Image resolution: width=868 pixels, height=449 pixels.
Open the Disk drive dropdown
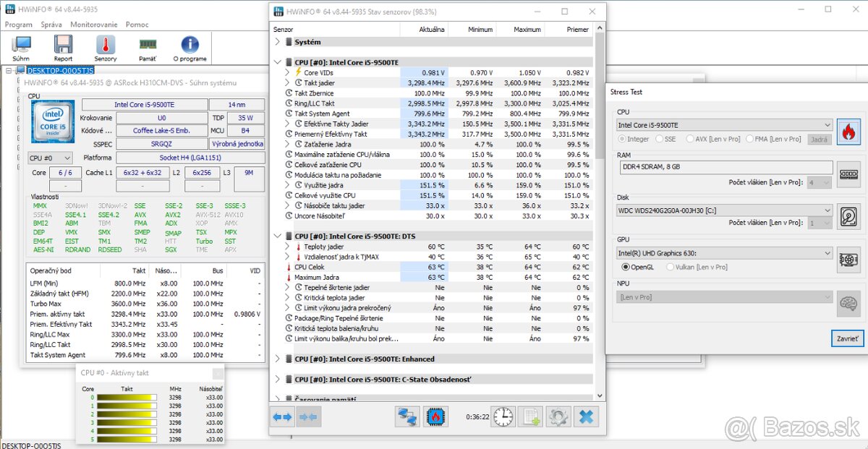725,210
